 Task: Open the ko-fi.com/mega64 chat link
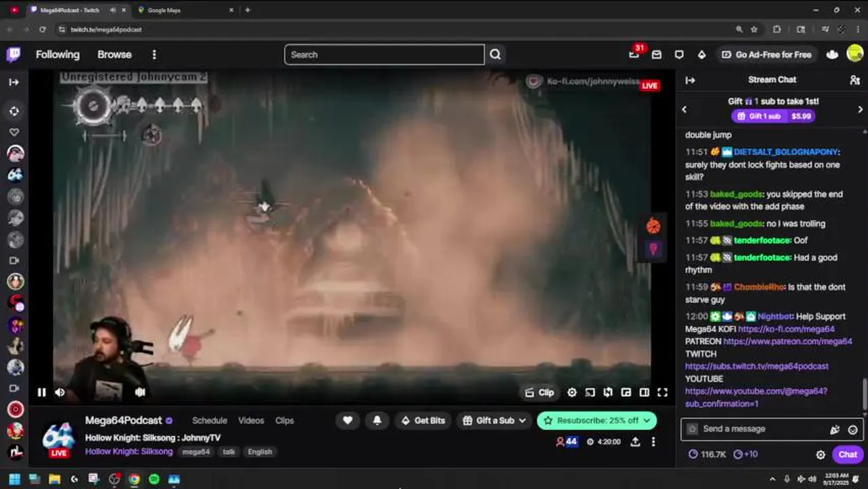point(786,329)
